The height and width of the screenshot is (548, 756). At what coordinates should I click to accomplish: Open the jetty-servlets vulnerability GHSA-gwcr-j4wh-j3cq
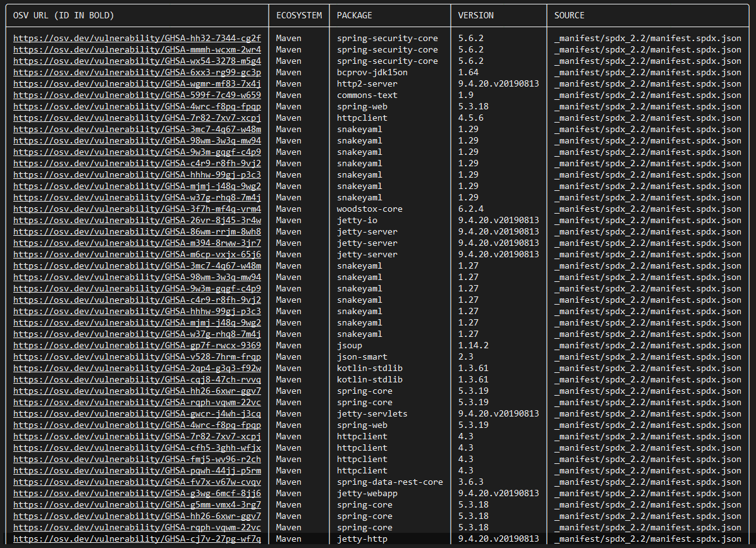point(138,413)
